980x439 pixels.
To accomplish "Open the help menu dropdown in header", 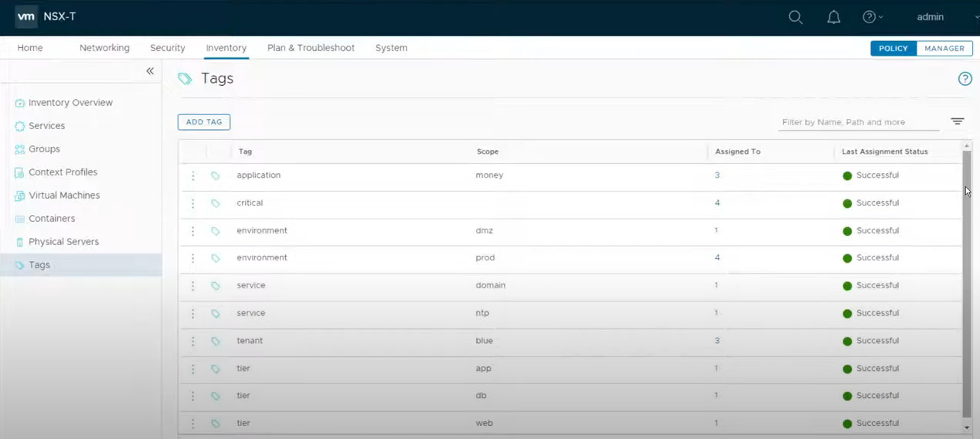I will click(872, 17).
